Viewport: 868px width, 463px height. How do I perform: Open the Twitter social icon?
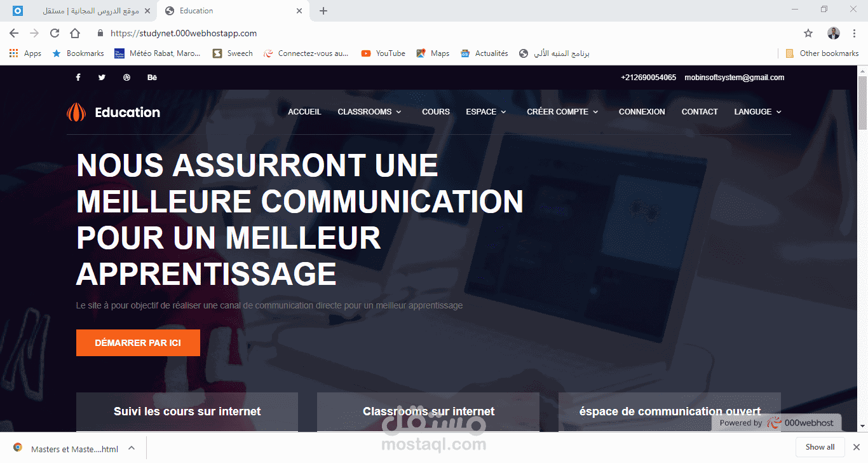[102, 78]
